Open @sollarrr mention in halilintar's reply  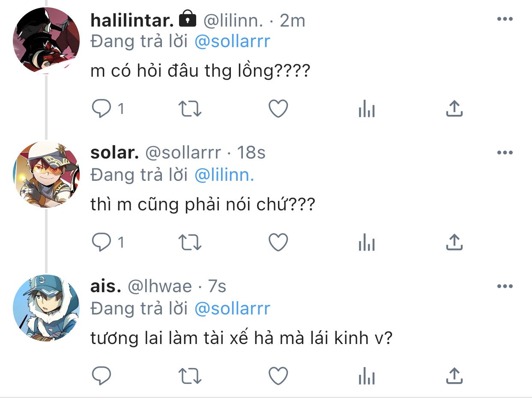pos(232,42)
